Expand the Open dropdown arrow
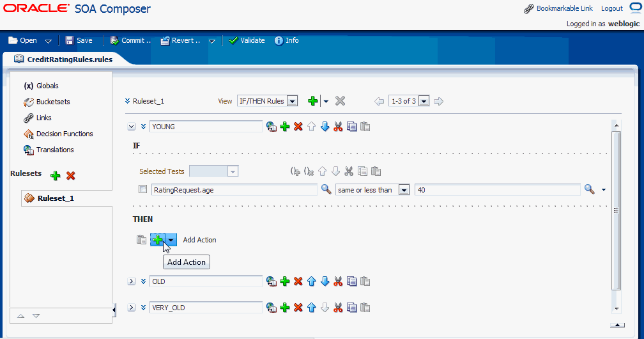The image size is (644, 339). [49, 41]
